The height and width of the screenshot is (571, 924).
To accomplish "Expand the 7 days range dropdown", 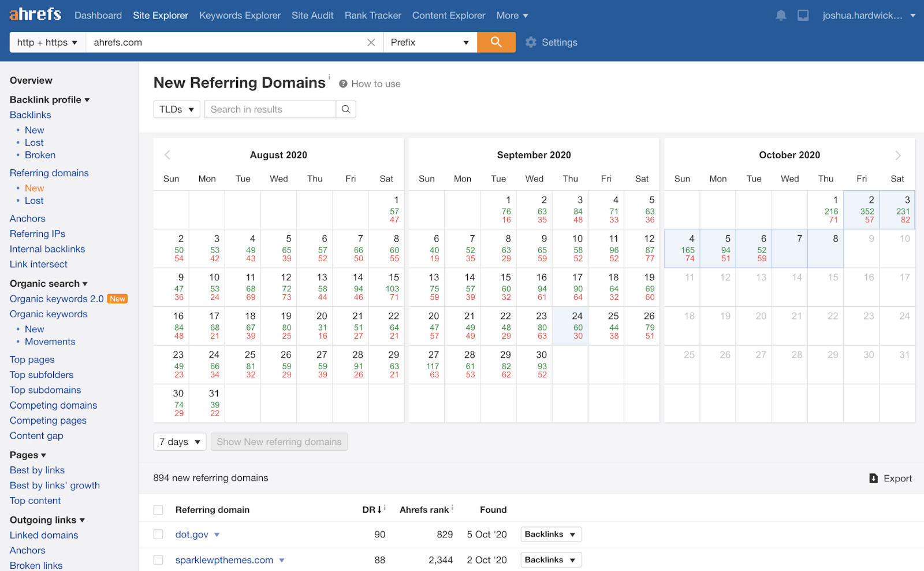I will coord(180,442).
